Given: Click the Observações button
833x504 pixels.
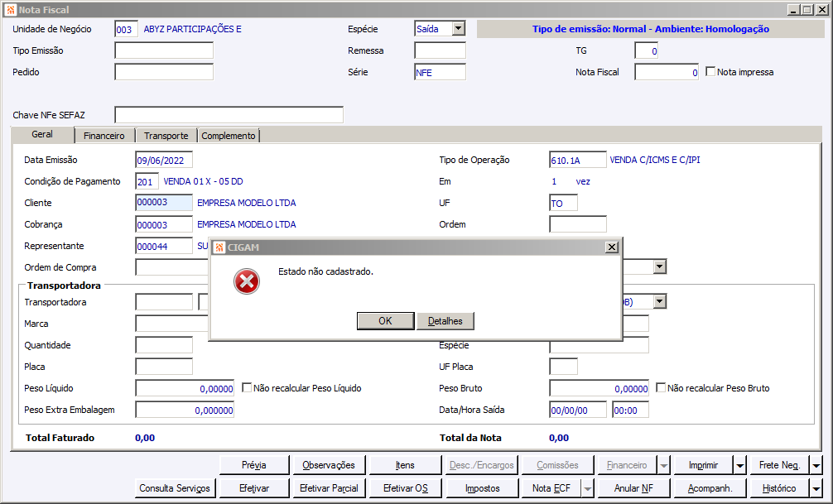Looking at the screenshot, I should click(x=329, y=465).
